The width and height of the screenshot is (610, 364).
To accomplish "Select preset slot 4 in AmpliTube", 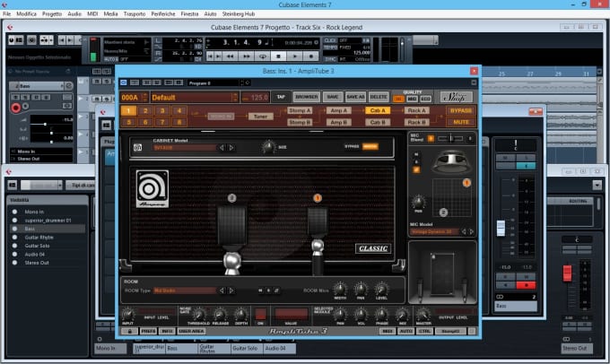I will [179, 111].
